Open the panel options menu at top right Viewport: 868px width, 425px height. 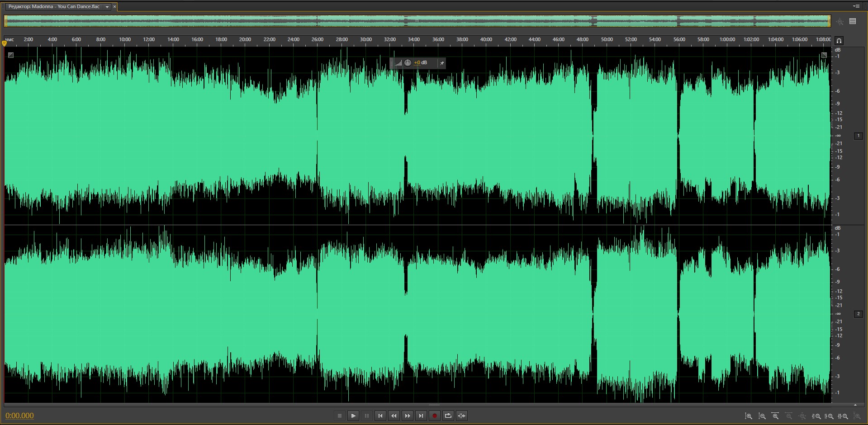pyautogui.click(x=856, y=6)
